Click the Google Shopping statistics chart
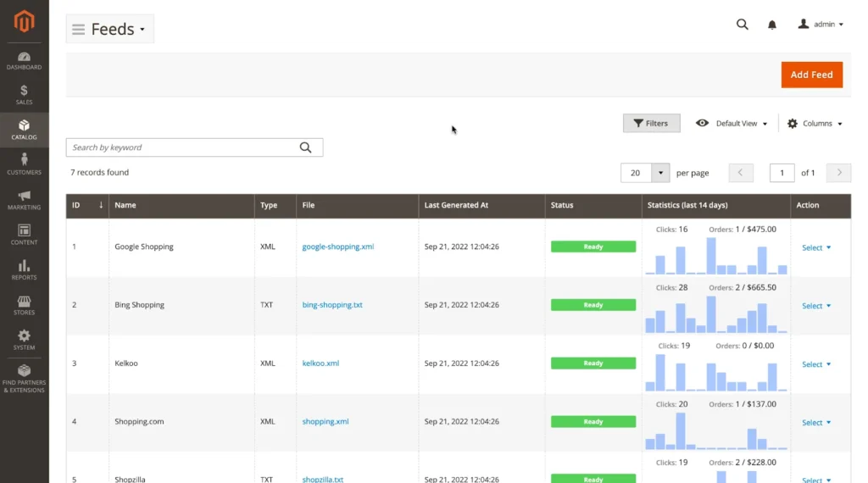The image size is (868, 483). (715, 256)
